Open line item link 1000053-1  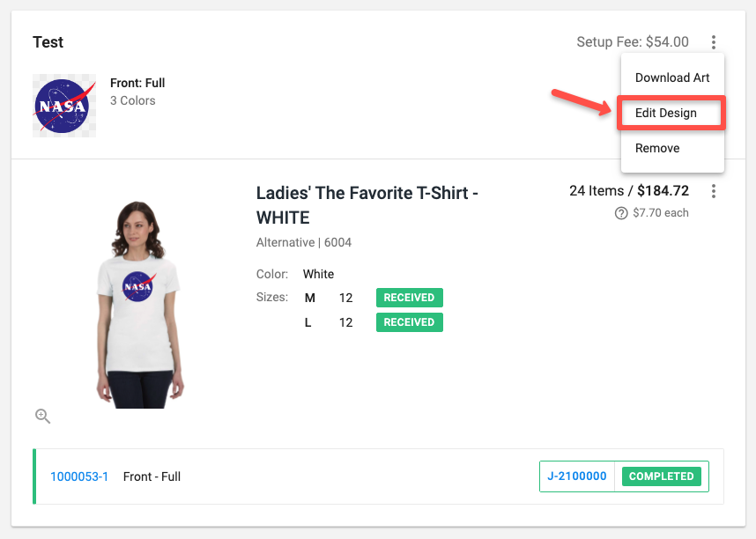[x=79, y=476]
